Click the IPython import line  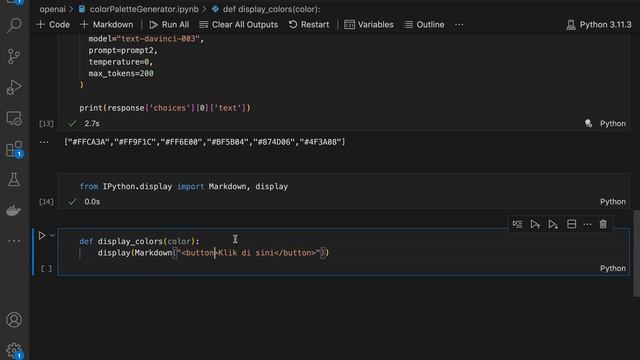pos(184,187)
